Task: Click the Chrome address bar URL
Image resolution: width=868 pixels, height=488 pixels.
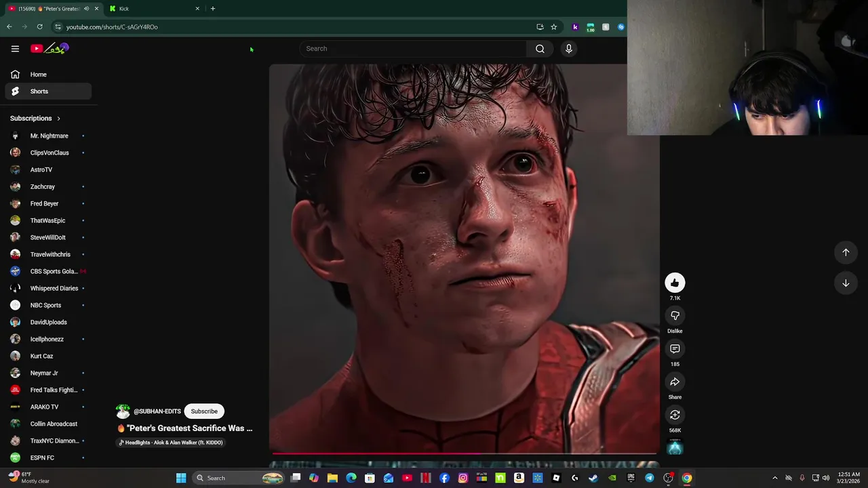Action: [112, 27]
